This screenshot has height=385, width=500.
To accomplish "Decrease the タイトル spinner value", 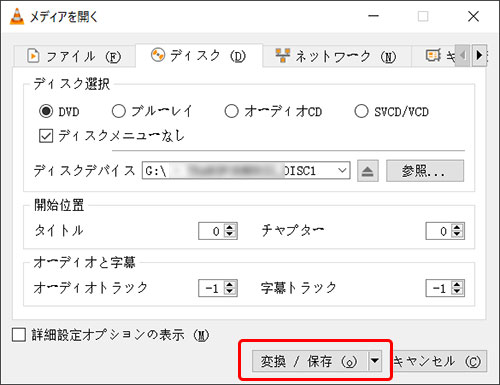I will click(x=230, y=234).
